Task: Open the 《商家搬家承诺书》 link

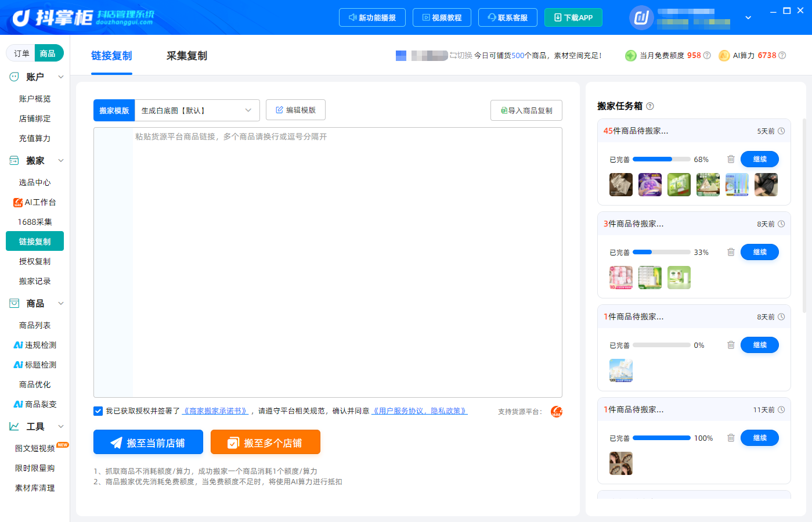Action: [x=215, y=411]
